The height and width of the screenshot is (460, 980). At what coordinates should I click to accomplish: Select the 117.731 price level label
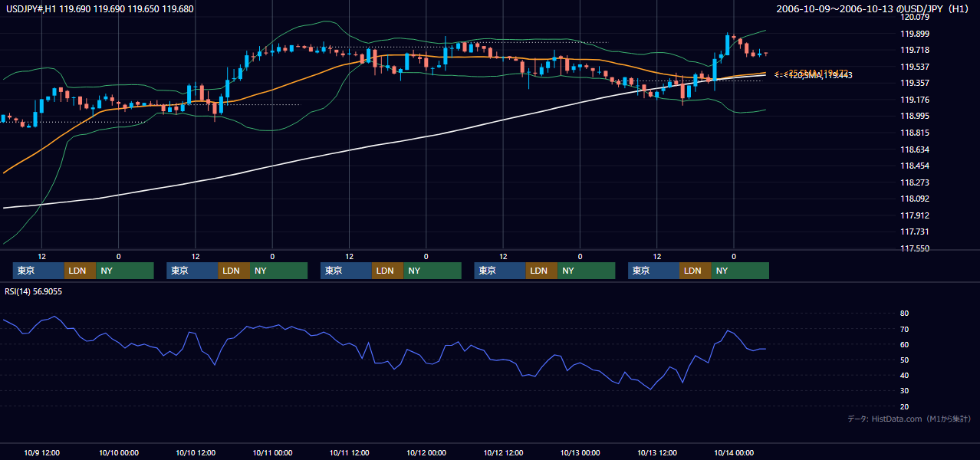(x=914, y=232)
